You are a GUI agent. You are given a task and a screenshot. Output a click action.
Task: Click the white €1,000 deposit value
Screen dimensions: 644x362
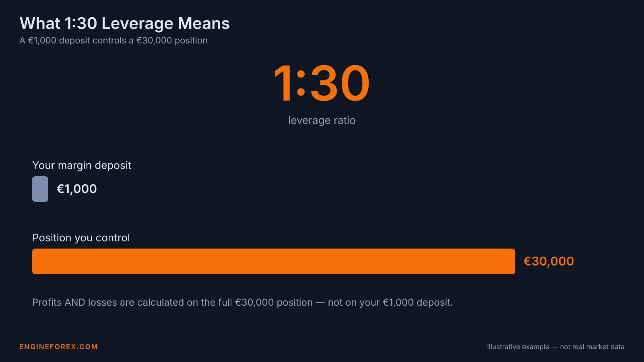coord(77,189)
